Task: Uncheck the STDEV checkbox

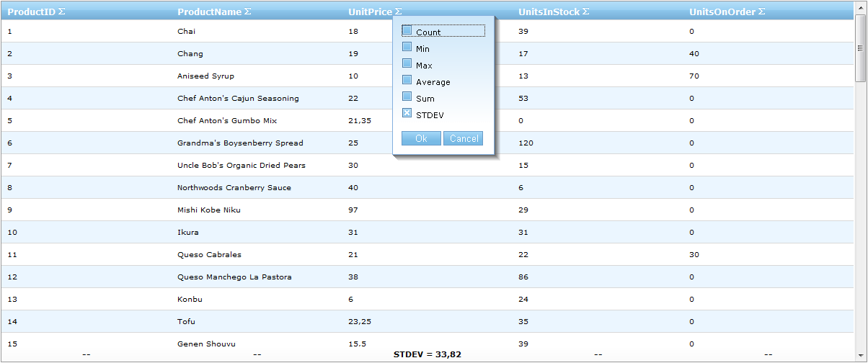Action: tap(407, 114)
